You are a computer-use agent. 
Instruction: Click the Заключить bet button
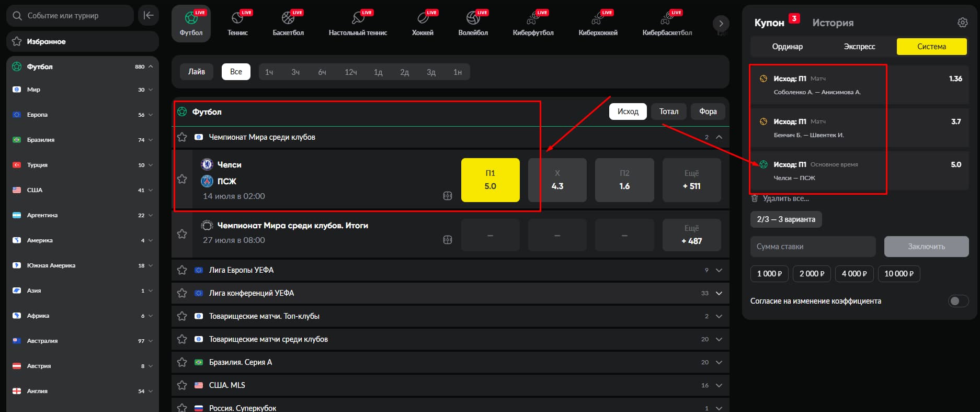point(926,247)
